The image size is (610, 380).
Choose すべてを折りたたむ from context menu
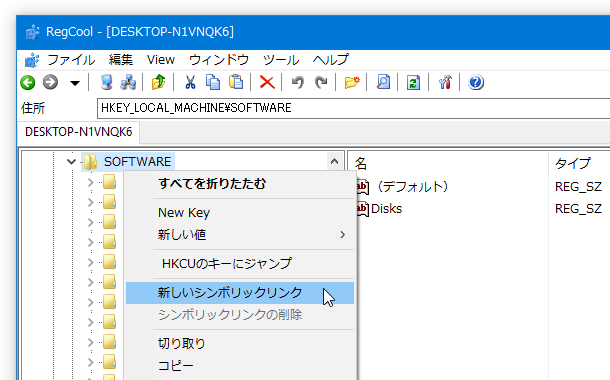(x=240, y=184)
